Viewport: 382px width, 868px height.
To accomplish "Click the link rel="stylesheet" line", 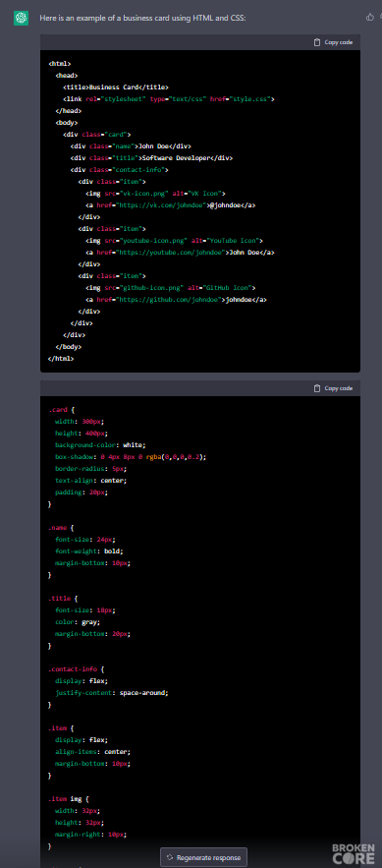I will 169,98.
